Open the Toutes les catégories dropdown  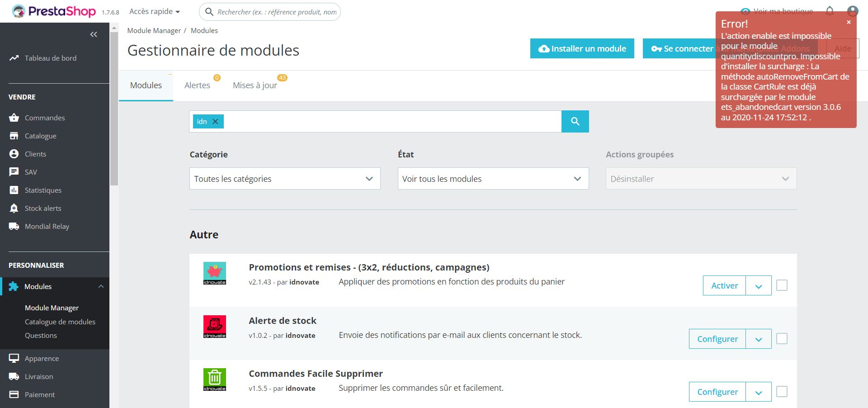(x=285, y=179)
